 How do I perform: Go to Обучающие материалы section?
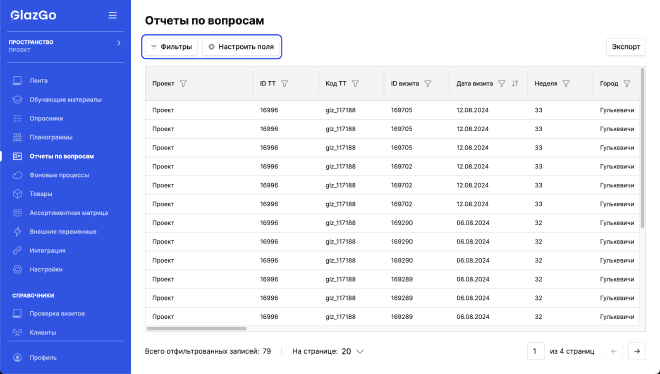click(65, 100)
